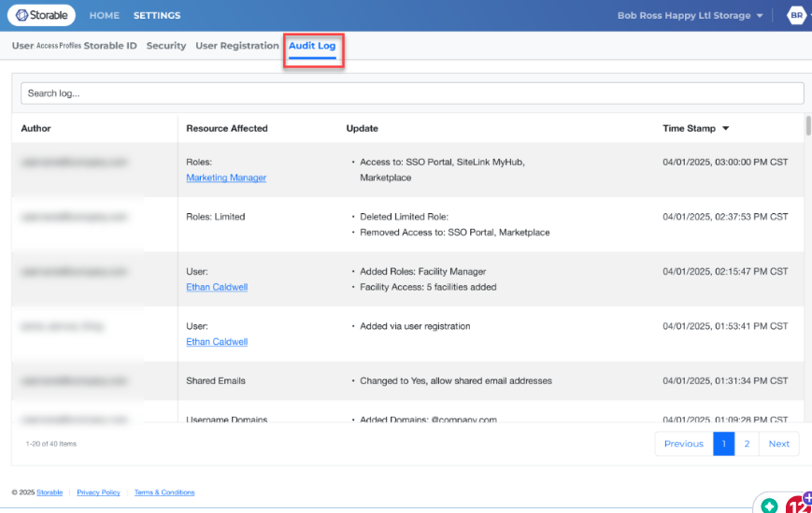This screenshot has width=812, height=513.
Task: Open the BR user avatar menu
Action: (796, 16)
